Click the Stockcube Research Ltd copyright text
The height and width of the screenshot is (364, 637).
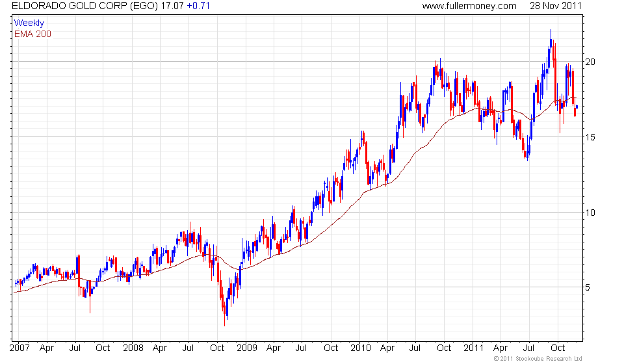[x=538, y=359]
